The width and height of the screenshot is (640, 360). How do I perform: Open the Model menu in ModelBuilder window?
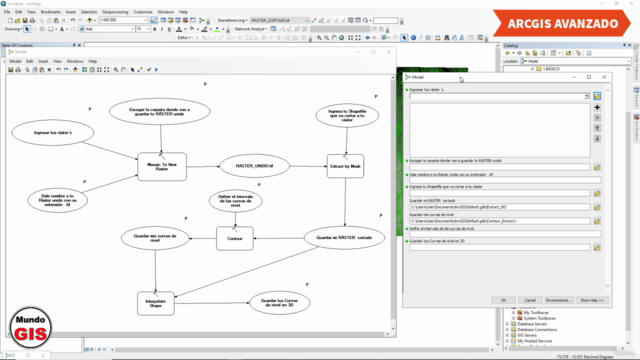click(x=15, y=61)
